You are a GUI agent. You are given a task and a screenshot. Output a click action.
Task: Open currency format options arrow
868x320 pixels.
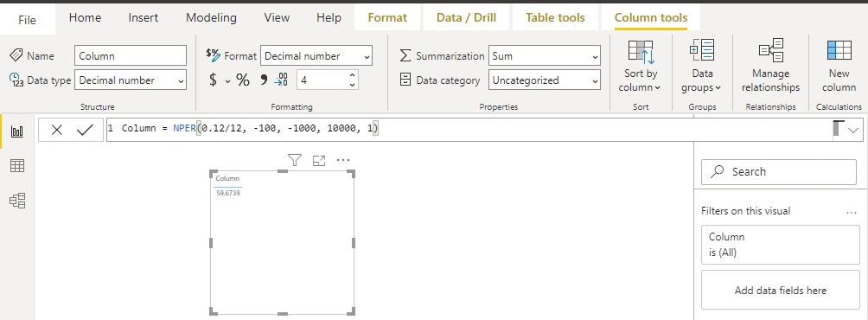[227, 81]
